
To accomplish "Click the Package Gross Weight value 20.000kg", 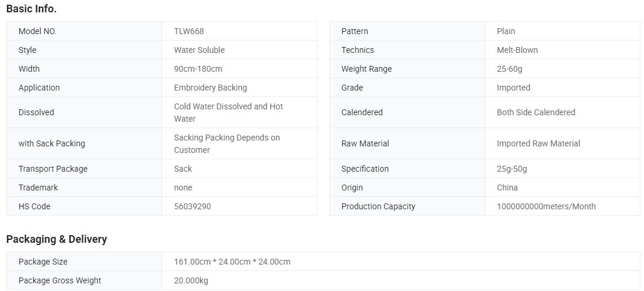I will (x=191, y=281).
